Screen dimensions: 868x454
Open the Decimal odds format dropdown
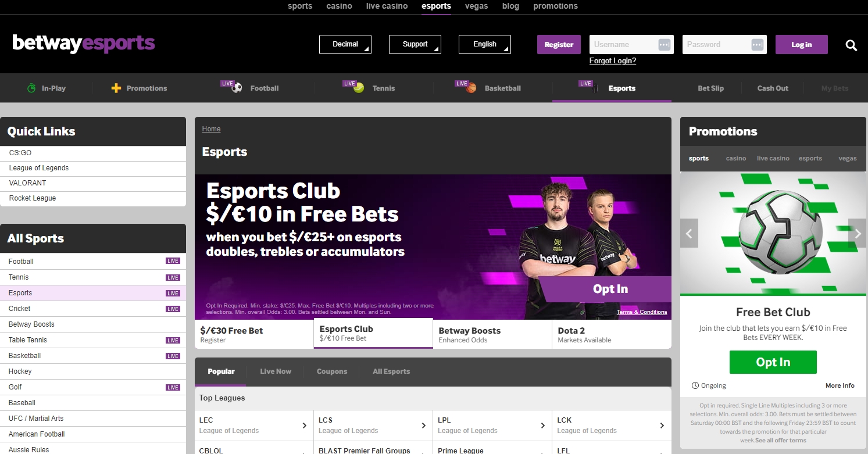click(345, 44)
